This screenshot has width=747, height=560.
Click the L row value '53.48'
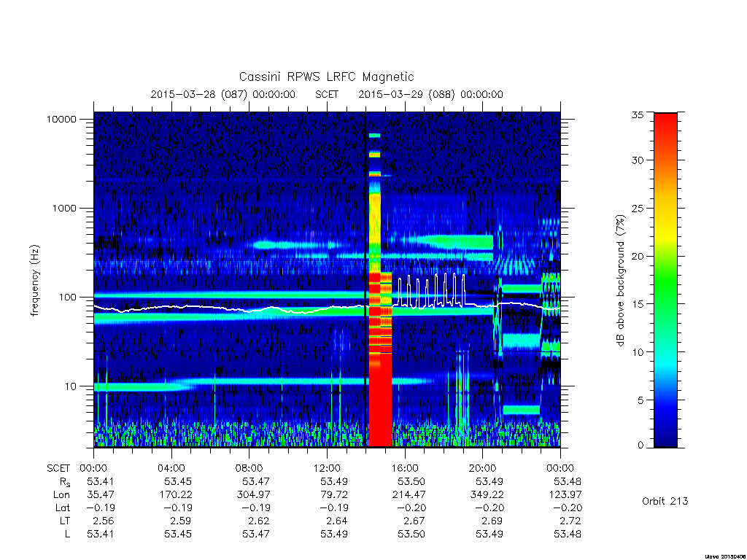[568, 534]
